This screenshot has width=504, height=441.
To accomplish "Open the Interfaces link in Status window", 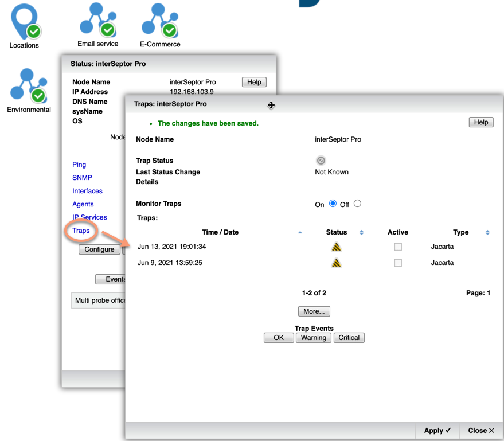I will 87,191.
